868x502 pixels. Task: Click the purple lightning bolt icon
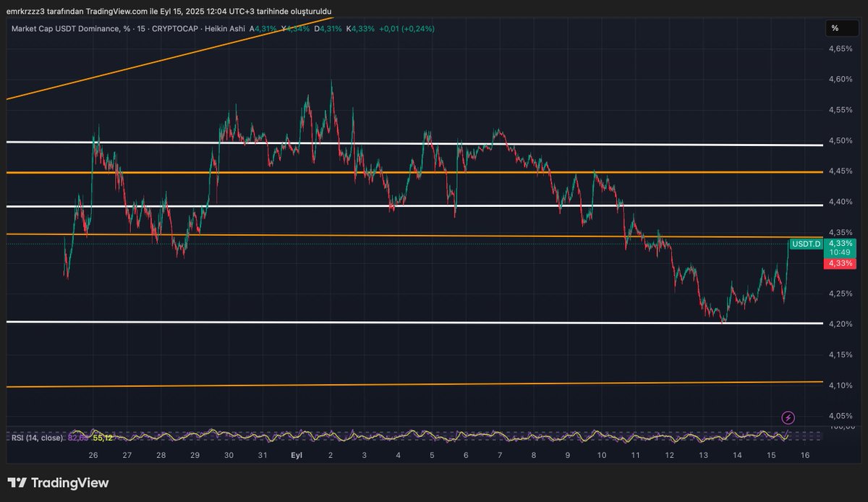[x=788, y=417]
